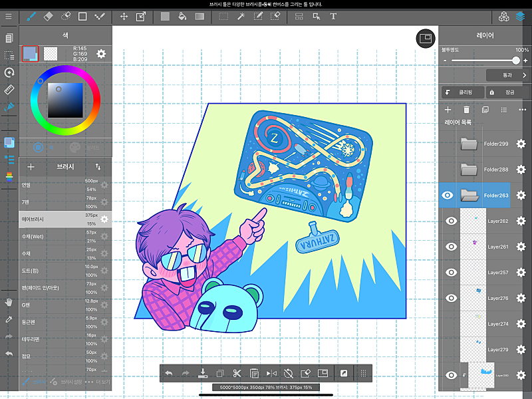The image size is (532, 399).
Task: Open the navigator window icon on canvas
Action: tap(425, 39)
